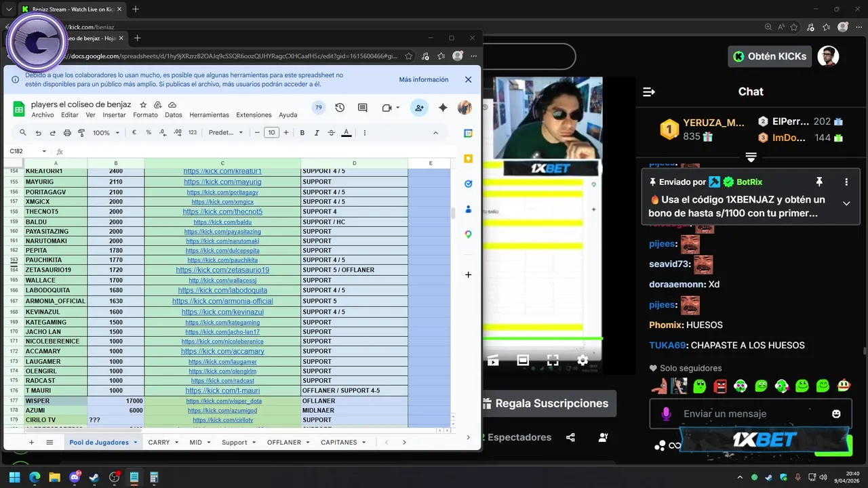Toggle strikethrough formatting in Sheets
This screenshot has width=868, height=488.
331,133
